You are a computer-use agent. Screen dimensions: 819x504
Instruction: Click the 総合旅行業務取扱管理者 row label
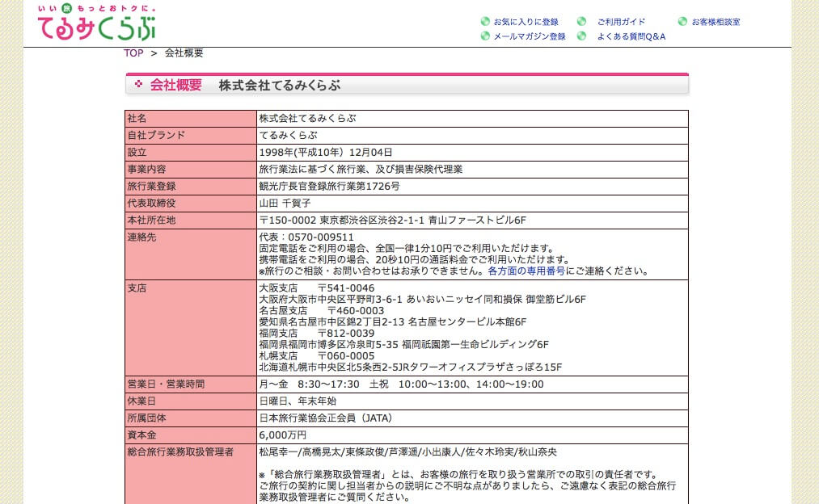click(180, 451)
